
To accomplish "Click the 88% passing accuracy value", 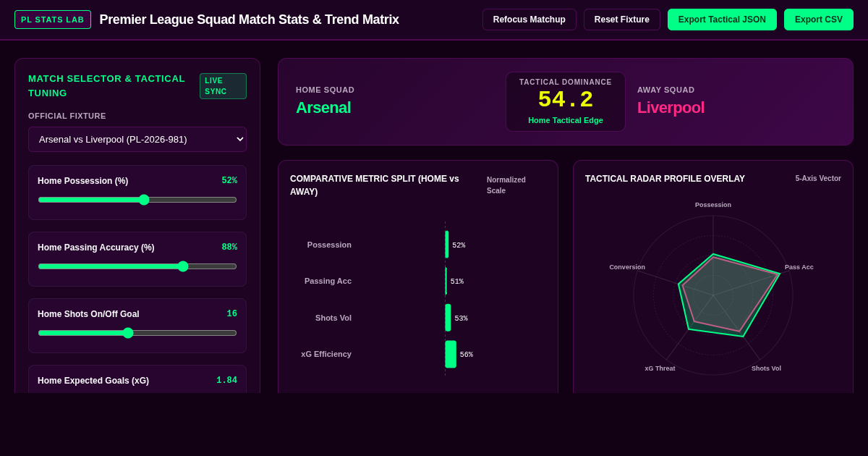I will point(229,248).
